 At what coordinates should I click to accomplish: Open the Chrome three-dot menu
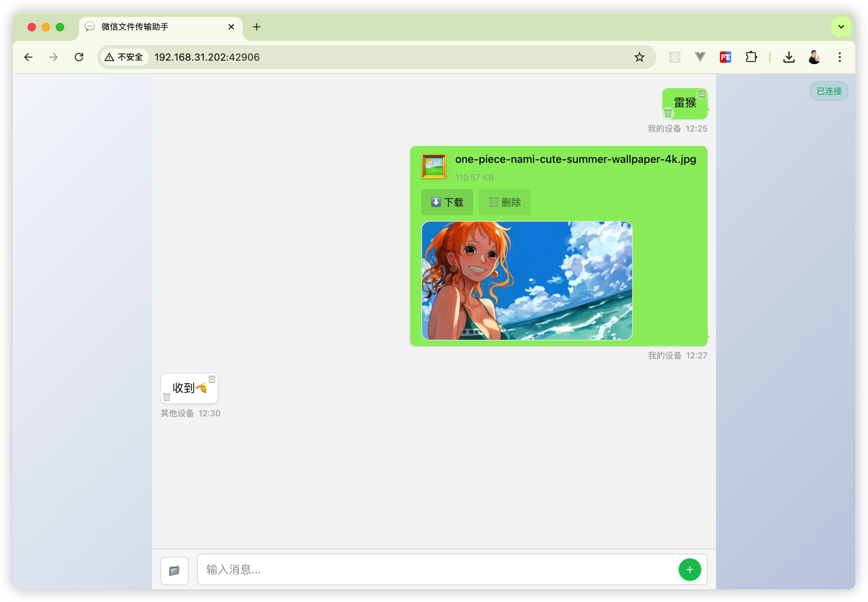(x=840, y=57)
